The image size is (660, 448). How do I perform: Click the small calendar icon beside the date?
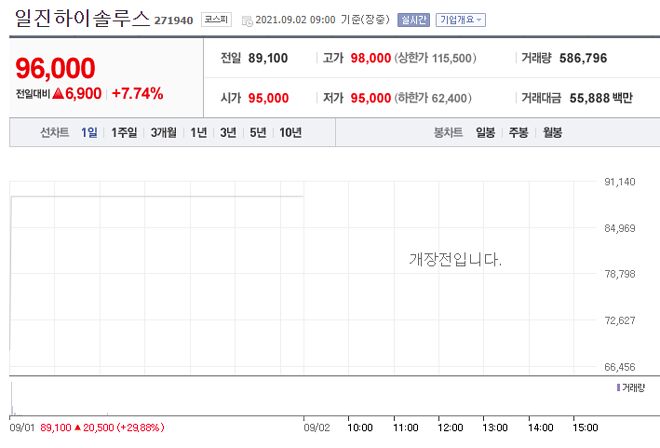tap(246, 19)
